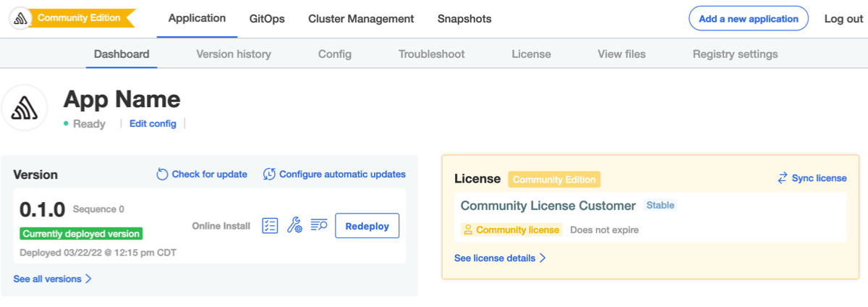Click Add a new application
The width and height of the screenshot is (868, 307).
tap(748, 19)
